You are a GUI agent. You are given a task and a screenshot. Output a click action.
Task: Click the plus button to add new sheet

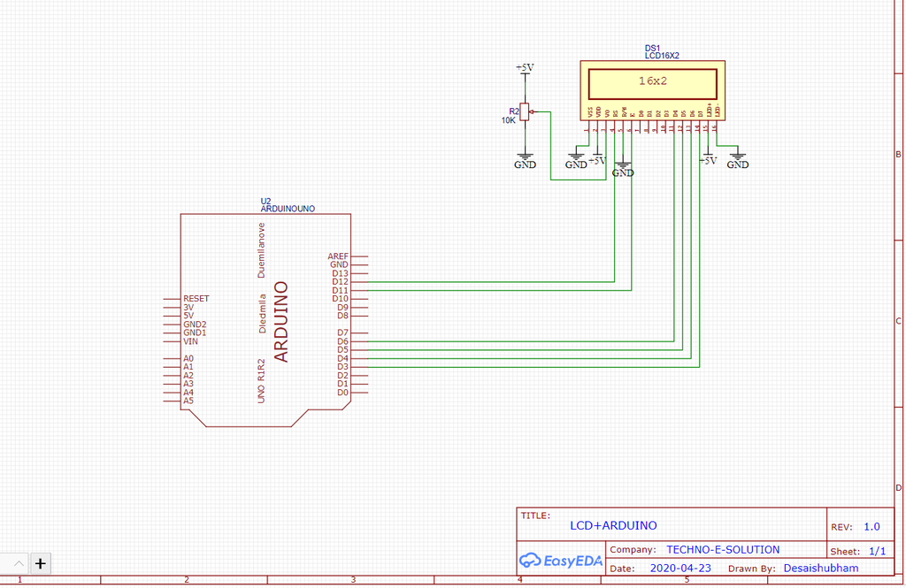[x=40, y=563]
